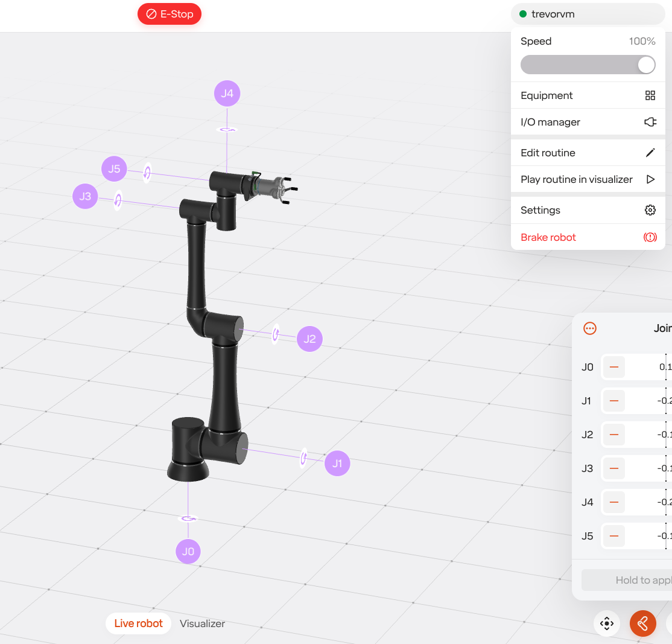Decrease J5 with minus button

(613, 536)
